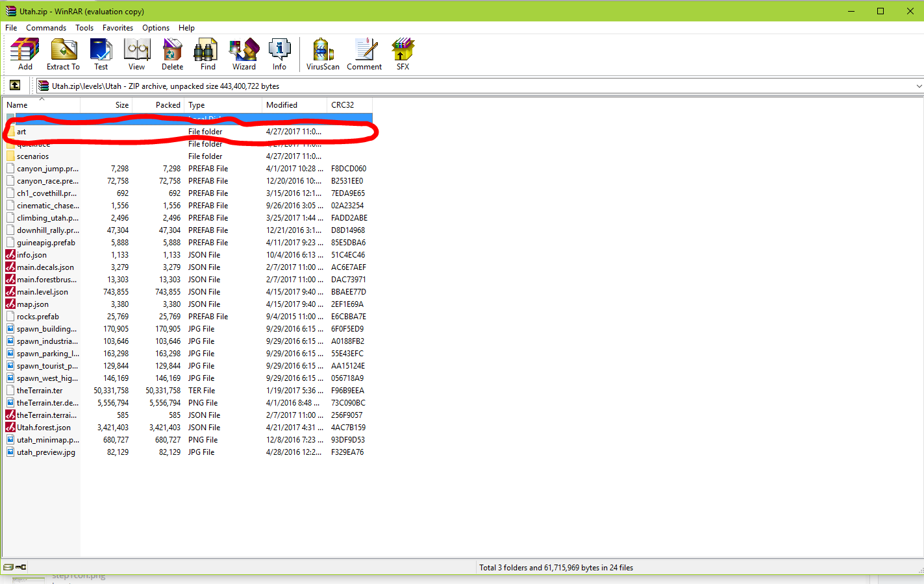924x584 pixels.
Task: Sort by the Modified column header
Action: [x=294, y=105]
